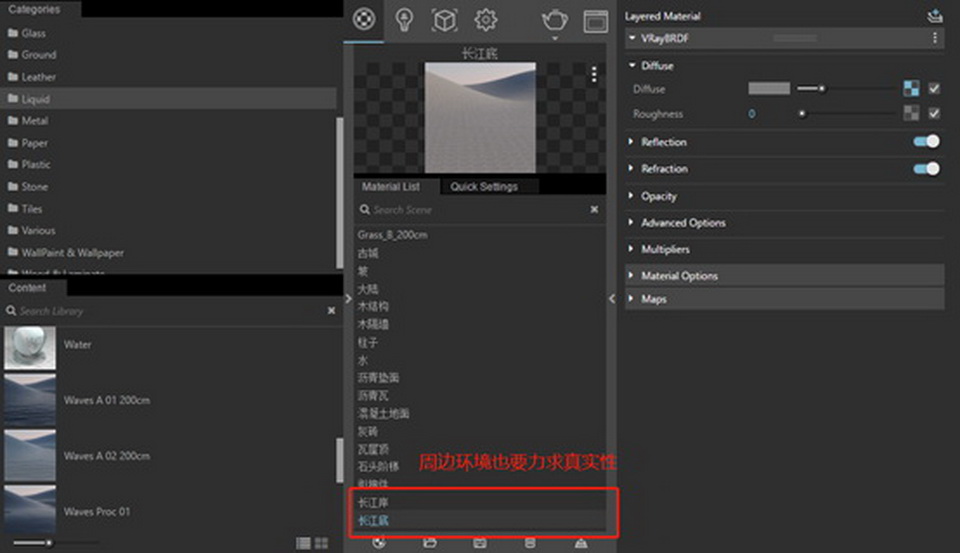This screenshot has height=553, width=960.
Task: Open the Settings gear icon
Action: (x=485, y=19)
